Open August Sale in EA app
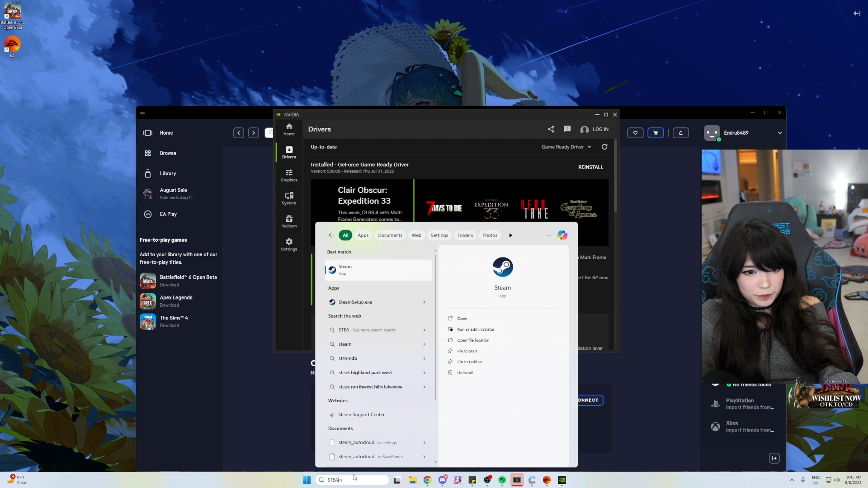The width and height of the screenshot is (868, 488). pyautogui.click(x=176, y=193)
